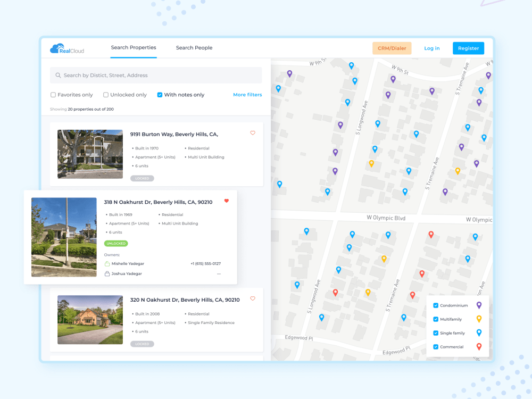Click the UNLOCKED badge on 318 N Oakhurst
The image size is (532, 399).
pyautogui.click(x=116, y=243)
